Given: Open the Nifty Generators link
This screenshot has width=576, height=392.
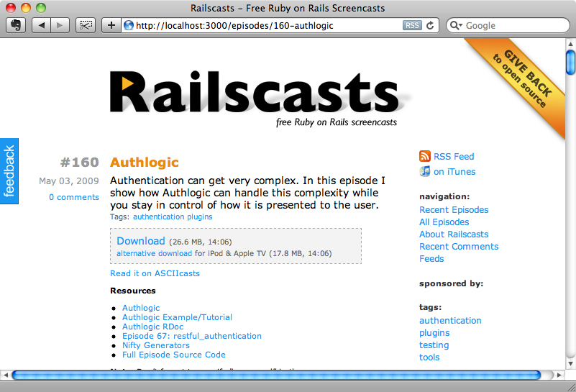Looking at the screenshot, I should coord(156,345).
